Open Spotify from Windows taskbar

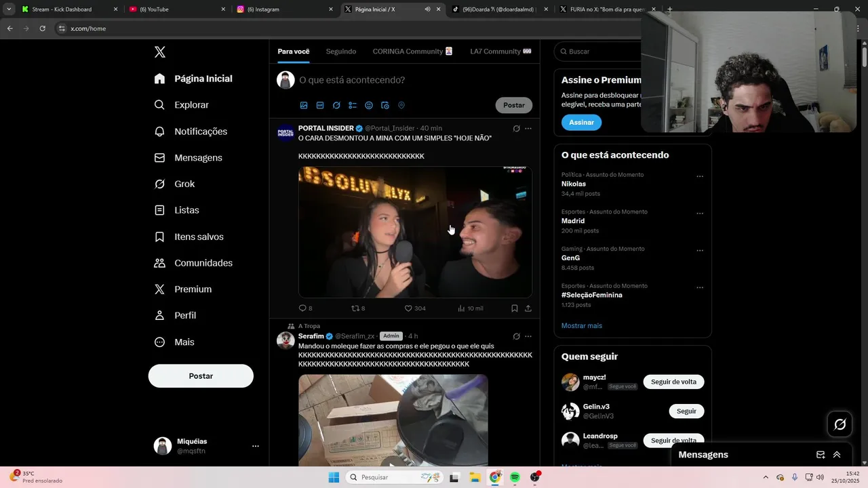click(x=515, y=478)
